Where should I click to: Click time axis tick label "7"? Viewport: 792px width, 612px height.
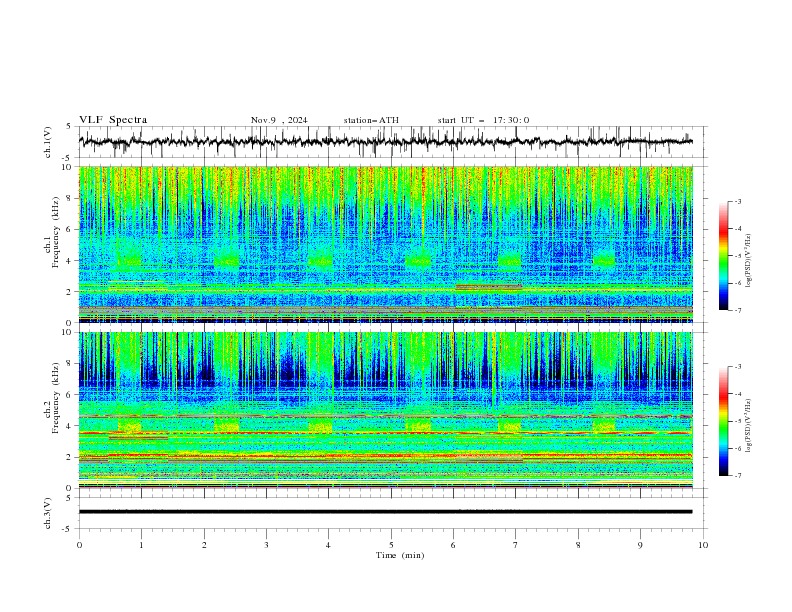[x=516, y=545]
